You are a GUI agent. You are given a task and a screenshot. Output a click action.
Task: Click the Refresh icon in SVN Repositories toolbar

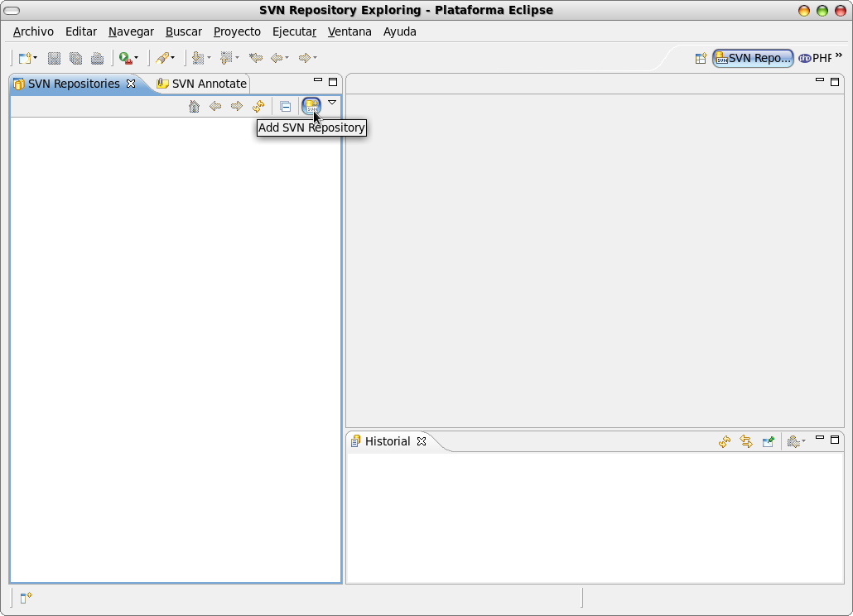coord(258,106)
